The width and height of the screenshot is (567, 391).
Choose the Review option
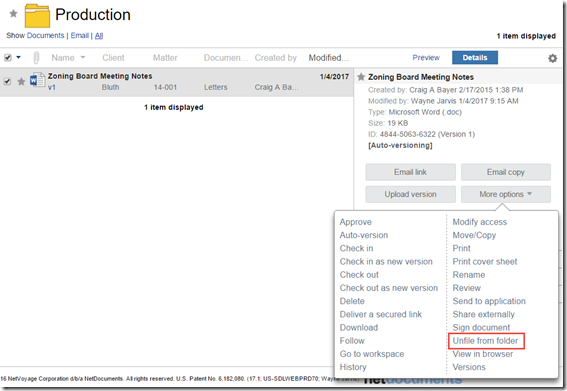click(466, 288)
